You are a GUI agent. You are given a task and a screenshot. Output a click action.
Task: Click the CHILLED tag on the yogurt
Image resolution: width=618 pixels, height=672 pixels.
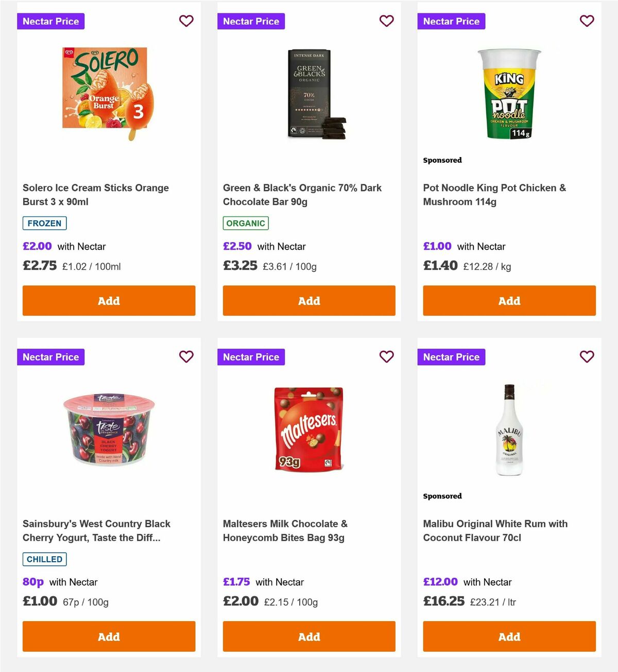coord(44,559)
